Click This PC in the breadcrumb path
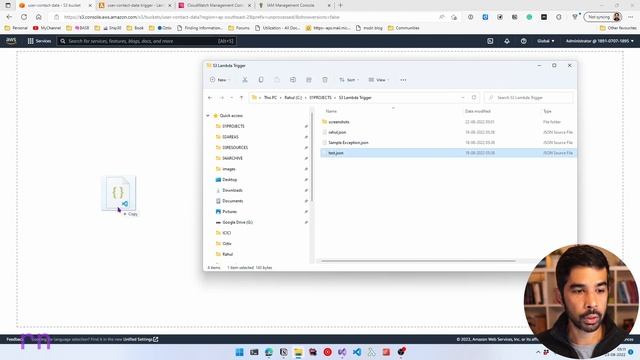Screen dimensions: 640x360 point(270,98)
